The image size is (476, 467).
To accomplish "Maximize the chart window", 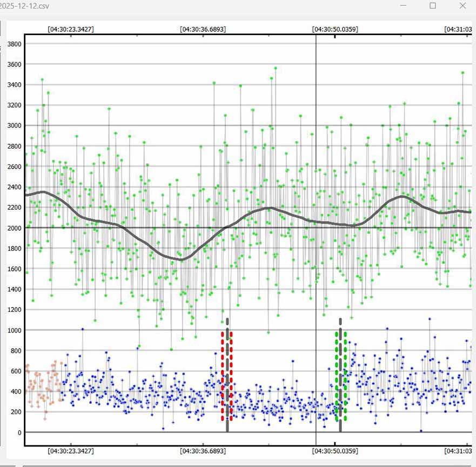I will pos(432,6).
